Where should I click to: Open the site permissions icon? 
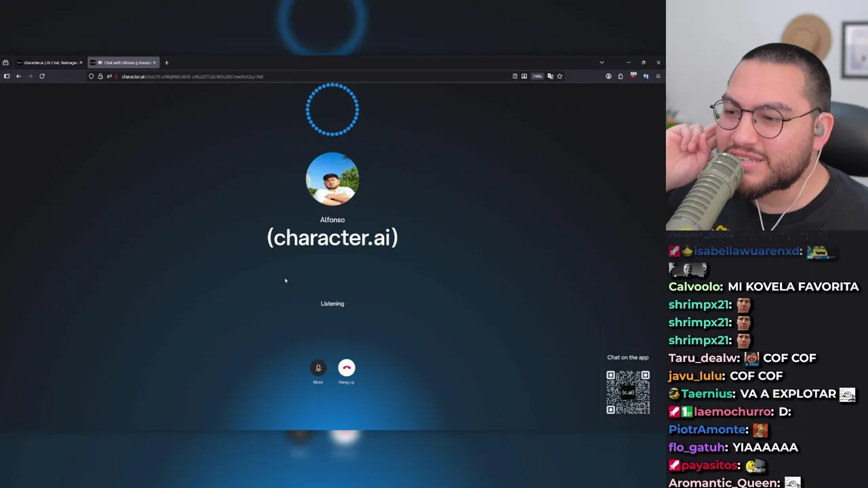point(109,76)
